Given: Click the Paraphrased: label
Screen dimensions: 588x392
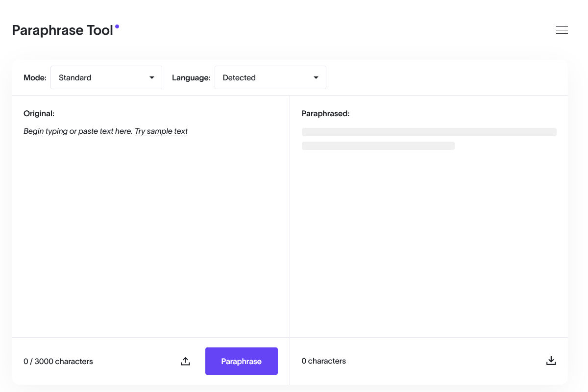Looking at the screenshot, I should tap(325, 113).
